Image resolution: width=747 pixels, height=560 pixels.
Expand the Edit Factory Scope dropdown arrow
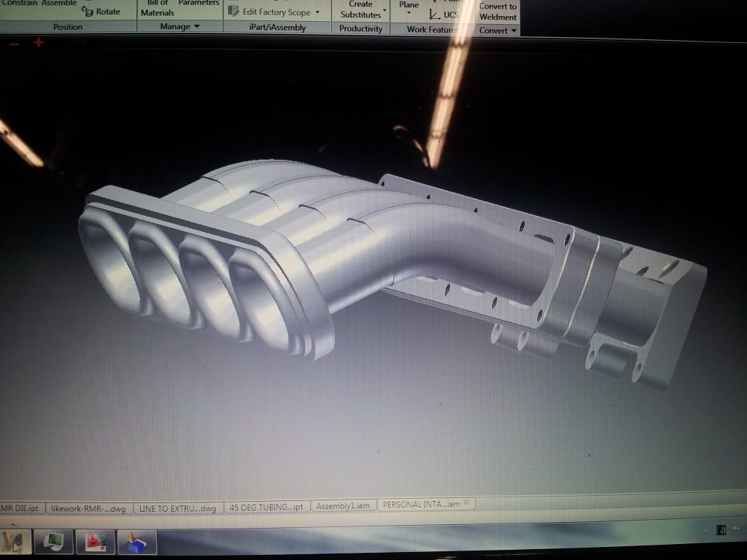point(318,12)
